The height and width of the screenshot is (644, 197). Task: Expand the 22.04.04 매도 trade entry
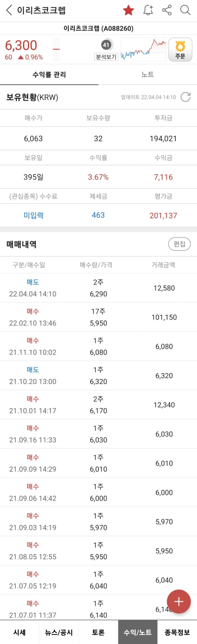(98, 288)
